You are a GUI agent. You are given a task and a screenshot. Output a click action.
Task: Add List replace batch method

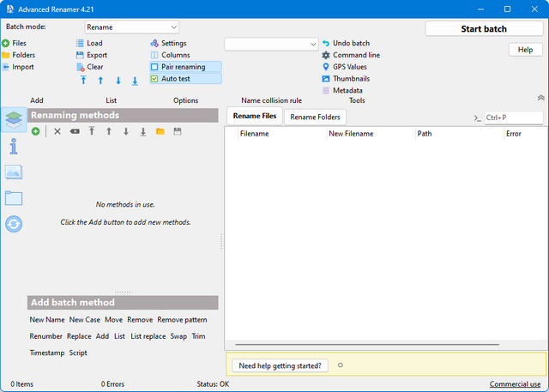tap(148, 336)
